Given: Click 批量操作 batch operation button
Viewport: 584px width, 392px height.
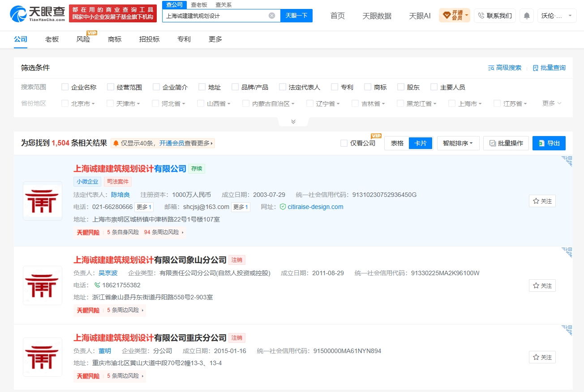Looking at the screenshot, I should 506,143.
